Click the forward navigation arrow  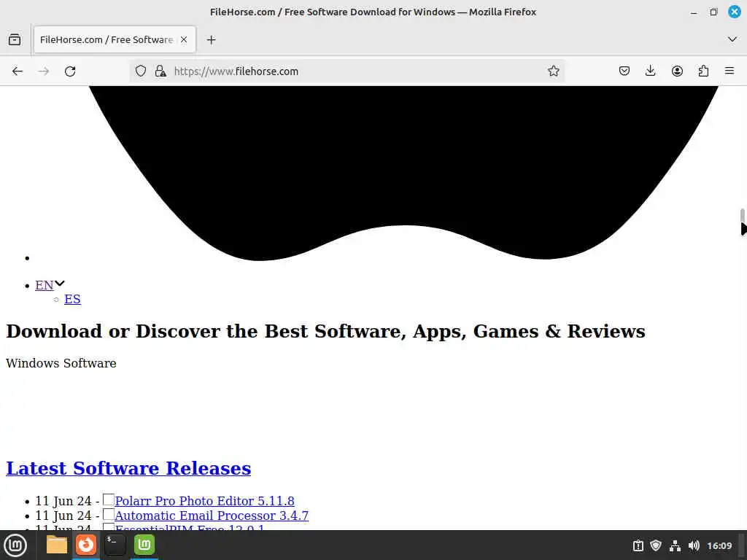tap(44, 71)
